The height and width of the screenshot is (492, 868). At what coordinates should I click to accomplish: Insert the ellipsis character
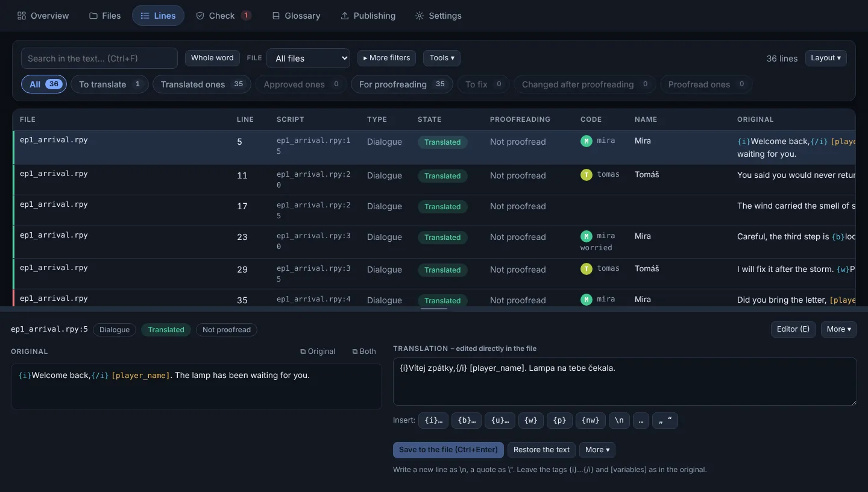641,420
